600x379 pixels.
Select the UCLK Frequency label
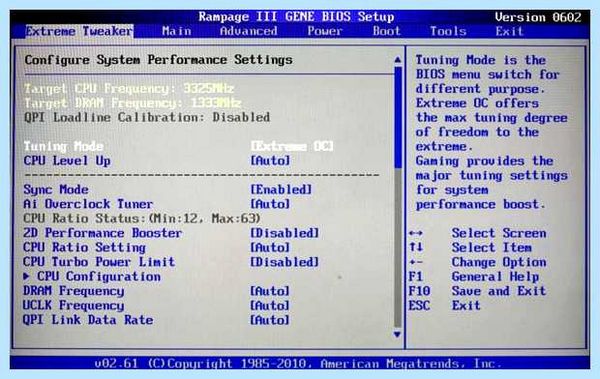click(73, 306)
